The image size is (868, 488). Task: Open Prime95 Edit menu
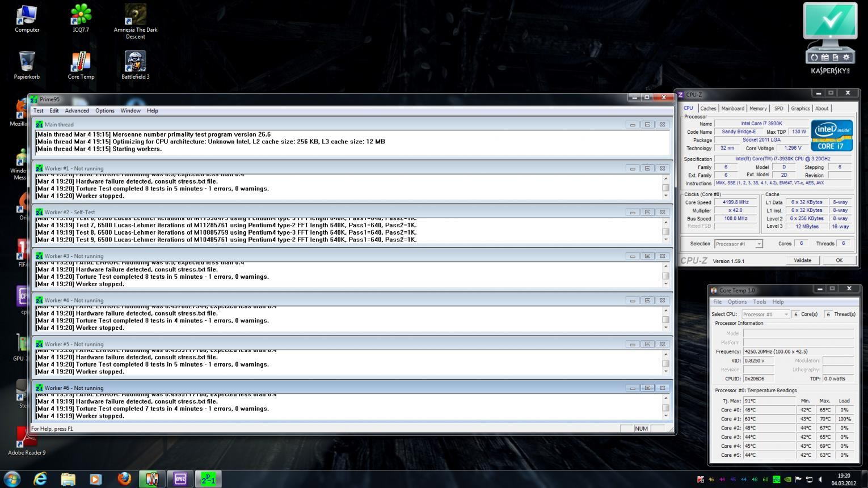54,111
